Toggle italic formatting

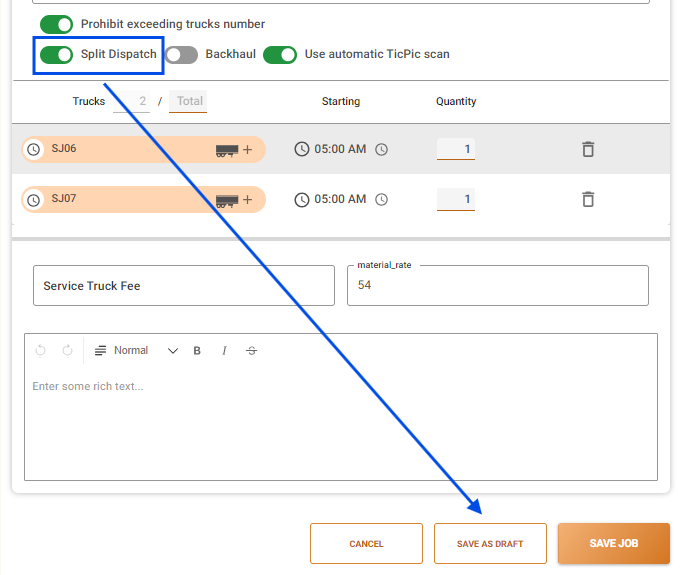pyautogui.click(x=224, y=351)
